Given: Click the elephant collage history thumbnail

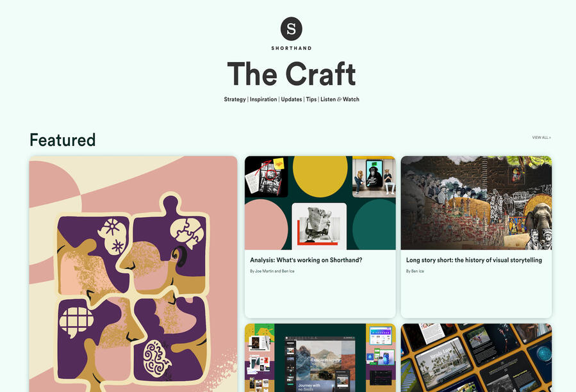Looking at the screenshot, I should (477, 203).
